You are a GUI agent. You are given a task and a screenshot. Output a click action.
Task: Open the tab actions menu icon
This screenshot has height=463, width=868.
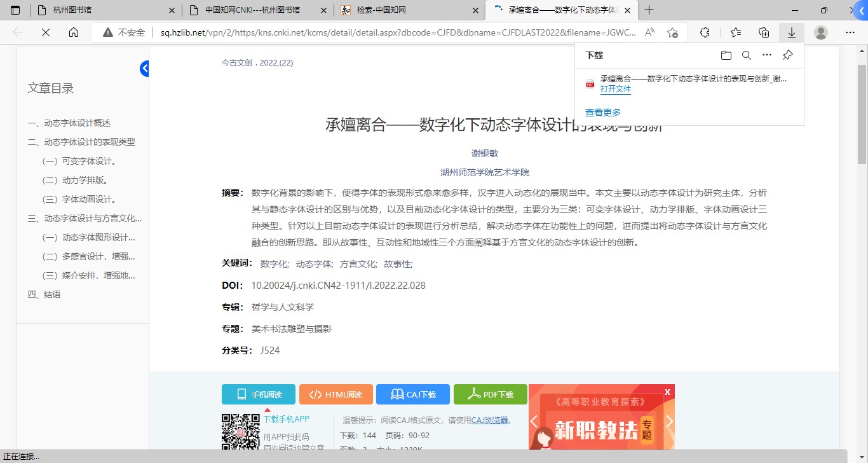pos(15,10)
